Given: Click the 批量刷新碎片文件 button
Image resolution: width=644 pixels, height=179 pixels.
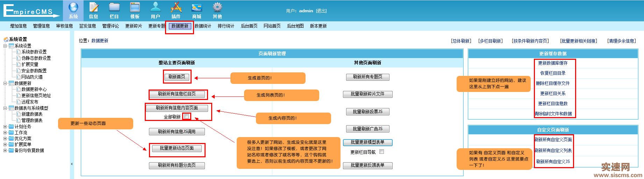Looking at the screenshot, I should coord(367,94).
